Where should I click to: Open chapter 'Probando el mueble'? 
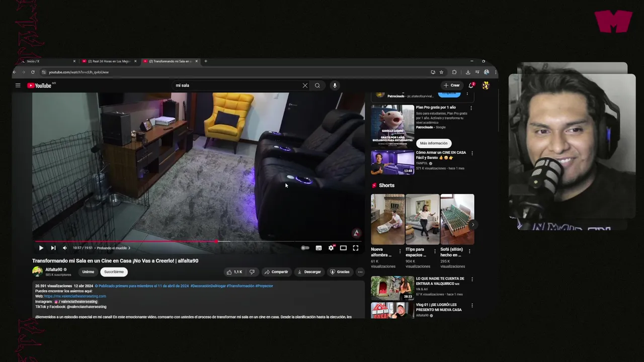tap(113, 248)
